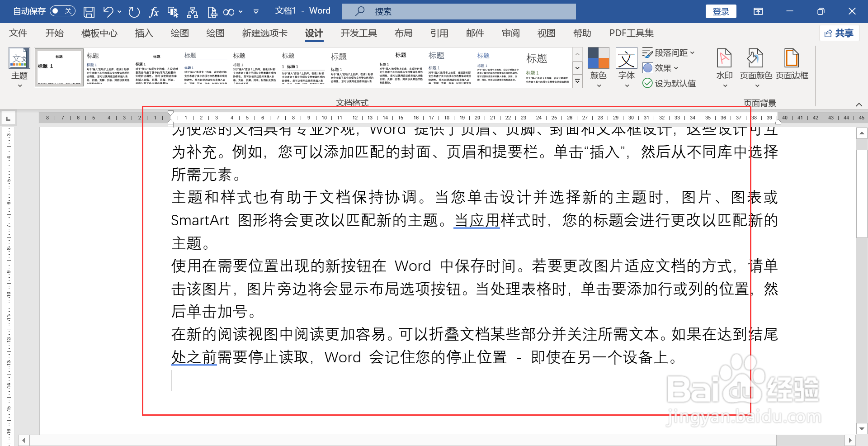Open the 文件 tab
Viewport: 868px width, 446px height.
(x=18, y=33)
